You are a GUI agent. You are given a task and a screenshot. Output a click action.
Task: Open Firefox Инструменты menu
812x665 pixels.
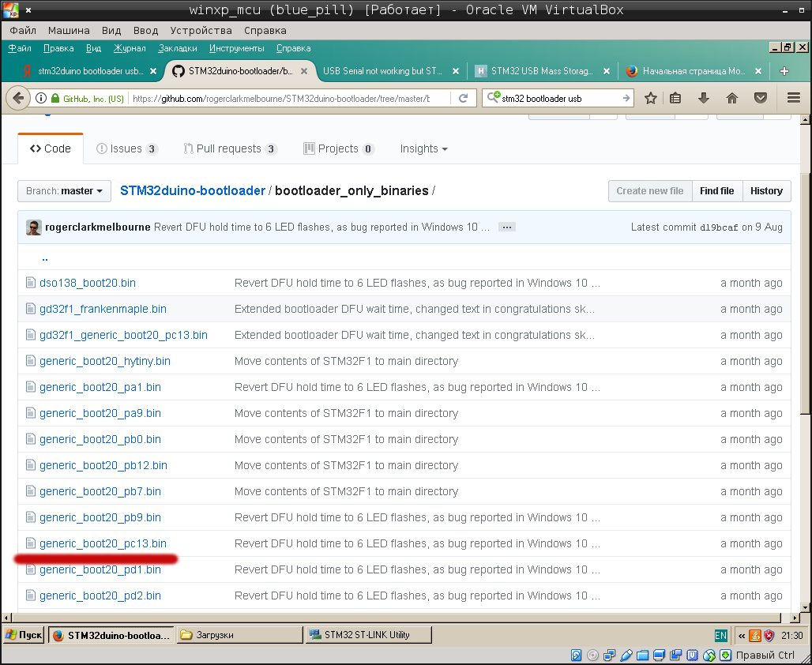coord(237,48)
